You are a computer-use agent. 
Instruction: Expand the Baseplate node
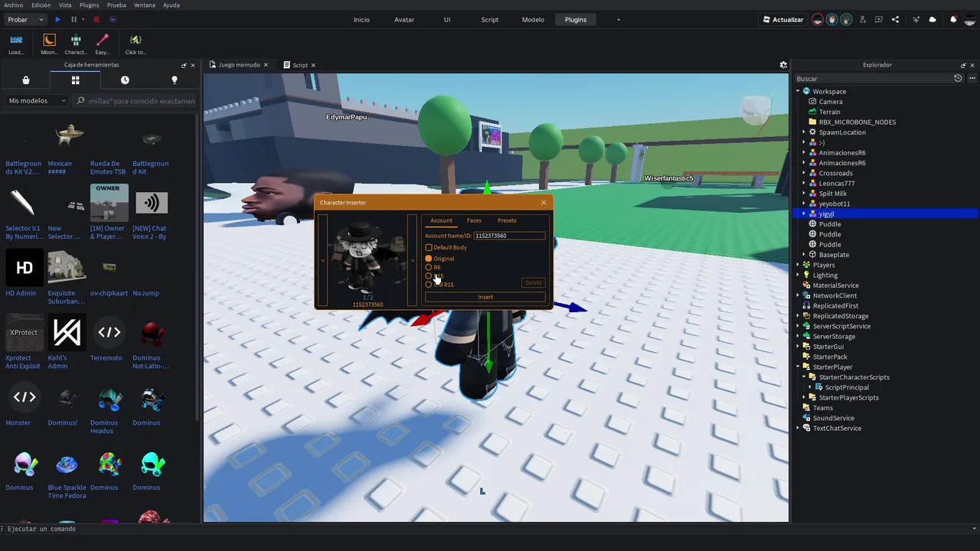tap(804, 255)
